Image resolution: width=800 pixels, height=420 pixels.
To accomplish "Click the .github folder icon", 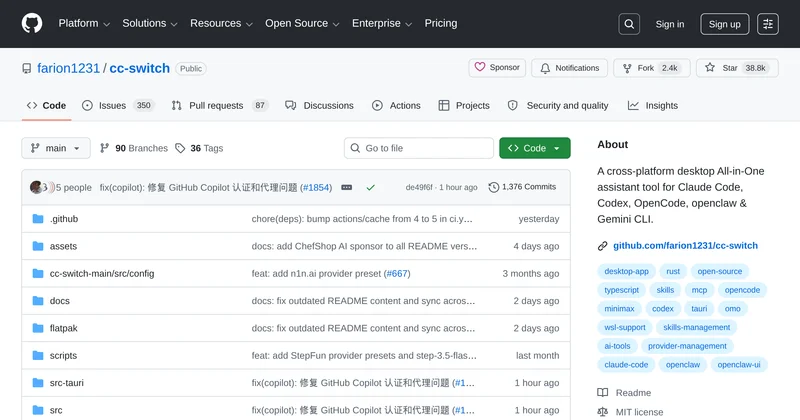I will pyautogui.click(x=38, y=219).
